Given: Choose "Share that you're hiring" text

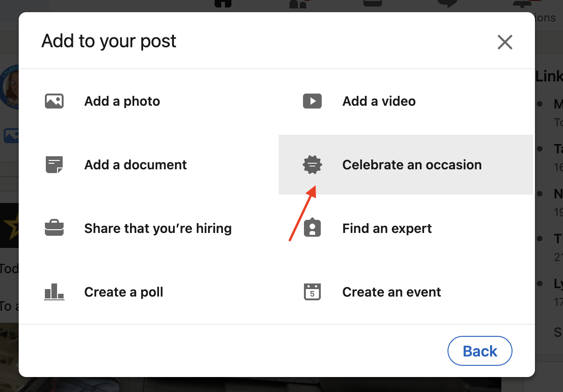Looking at the screenshot, I should pyautogui.click(x=158, y=228).
